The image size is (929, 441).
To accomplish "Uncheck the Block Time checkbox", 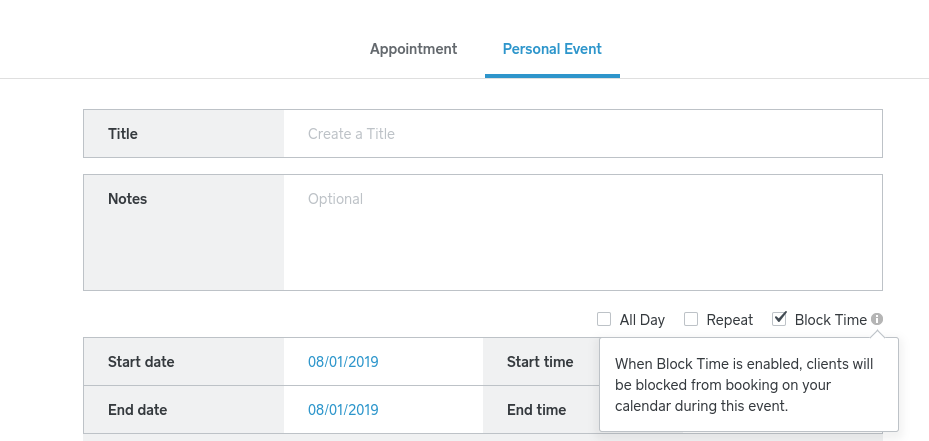I will pyautogui.click(x=779, y=320).
